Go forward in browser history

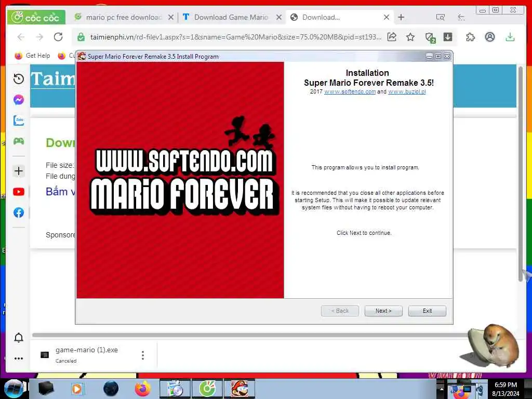pyautogui.click(x=39, y=37)
